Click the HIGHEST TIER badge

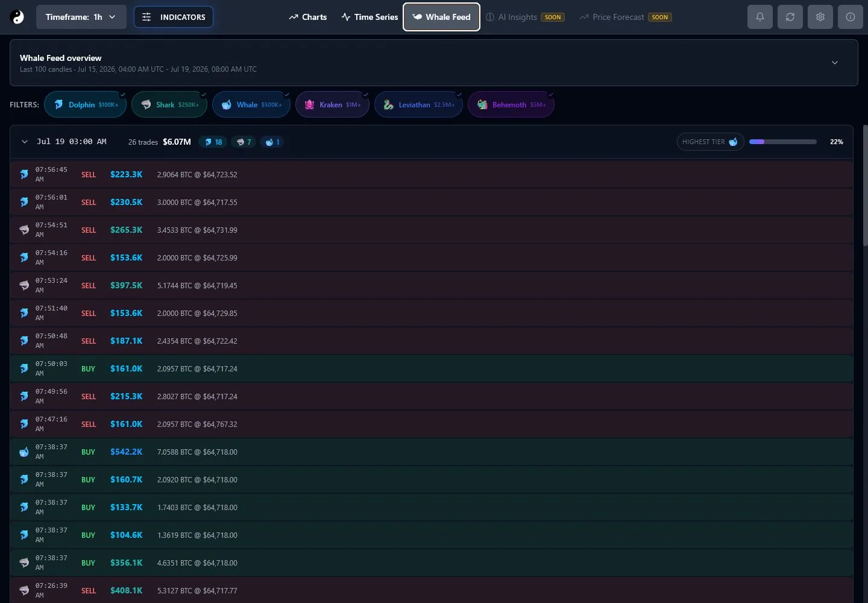(710, 142)
